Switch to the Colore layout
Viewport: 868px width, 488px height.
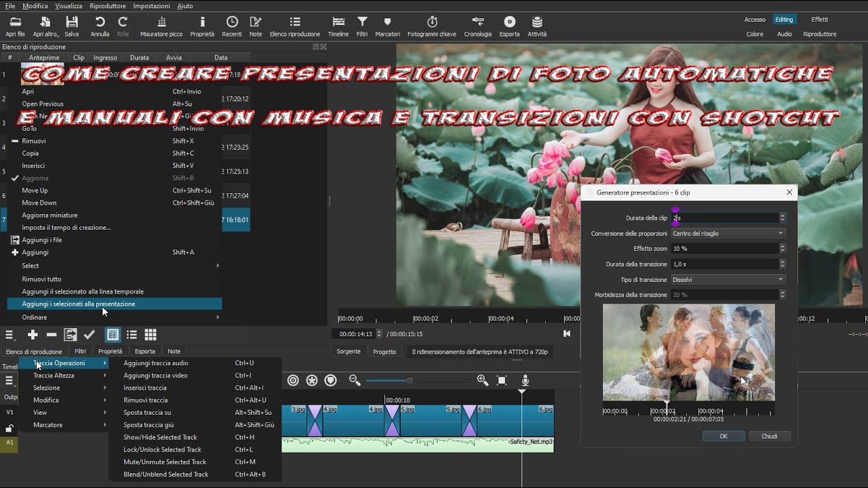(x=755, y=34)
